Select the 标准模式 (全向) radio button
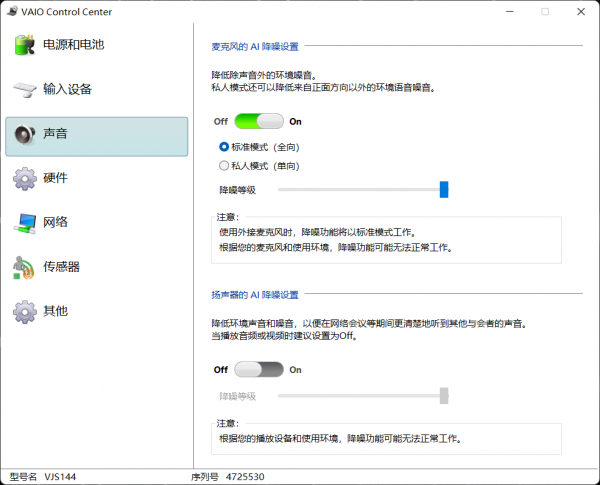This screenshot has height=485, width=600. 224,147
